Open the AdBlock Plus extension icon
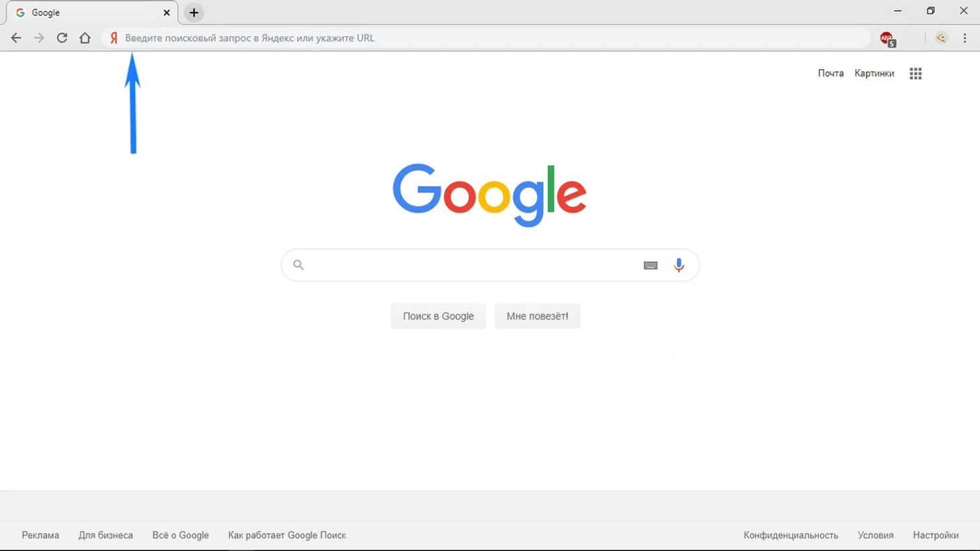Image resolution: width=980 pixels, height=551 pixels. 887,39
